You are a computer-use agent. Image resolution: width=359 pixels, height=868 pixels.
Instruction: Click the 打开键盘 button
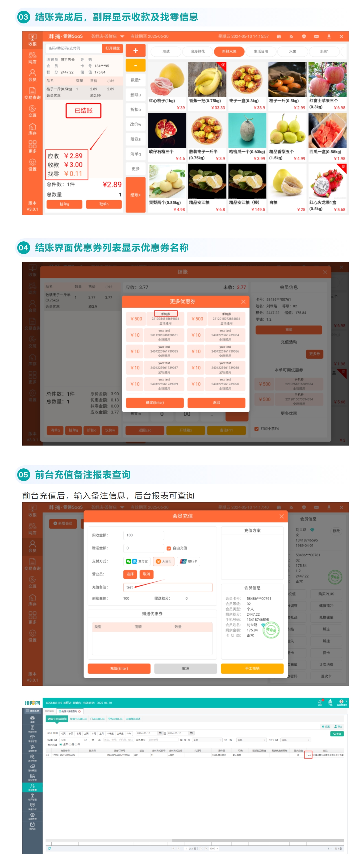pos(112,48)
